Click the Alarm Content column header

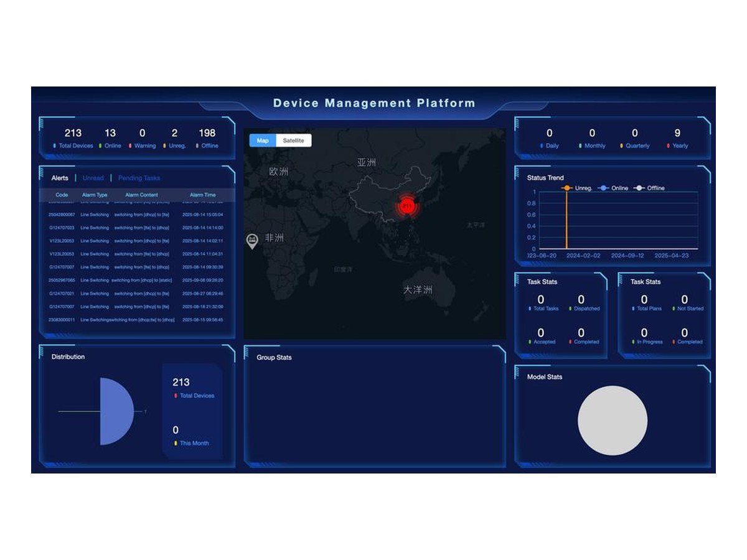(x=141, y=195)
